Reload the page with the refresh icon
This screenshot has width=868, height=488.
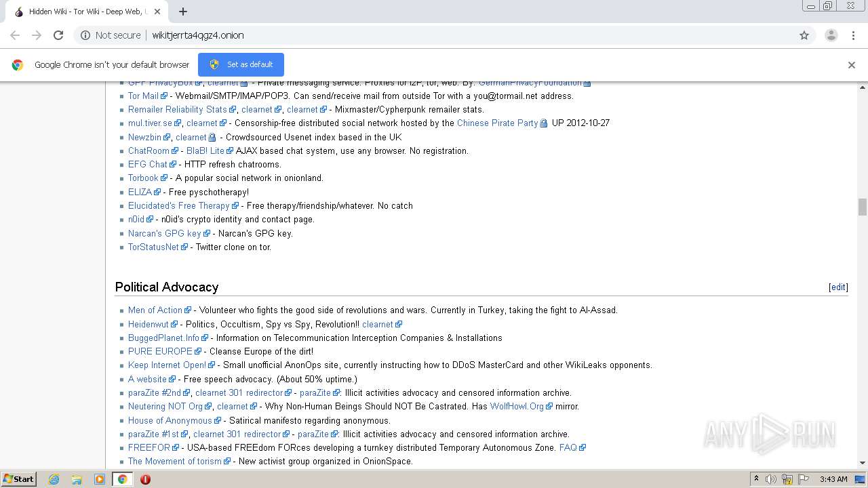(x=58, y=35)
